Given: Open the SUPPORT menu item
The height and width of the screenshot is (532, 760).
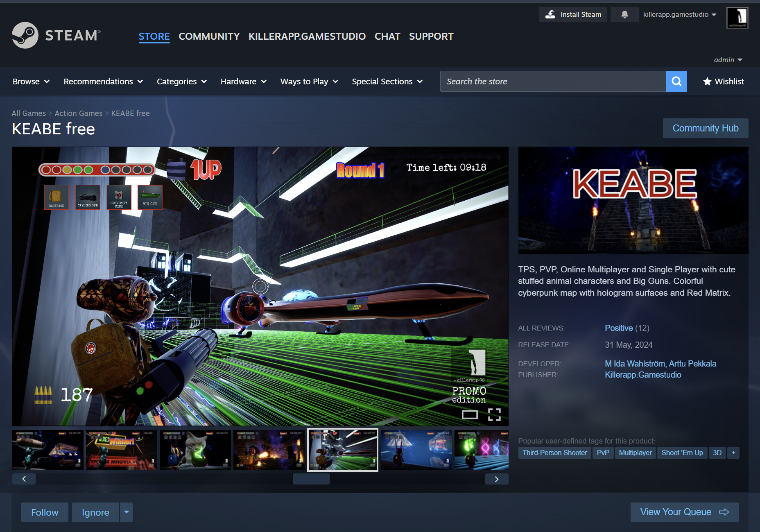Looking at the screenshot, I should tap(431, 36).
